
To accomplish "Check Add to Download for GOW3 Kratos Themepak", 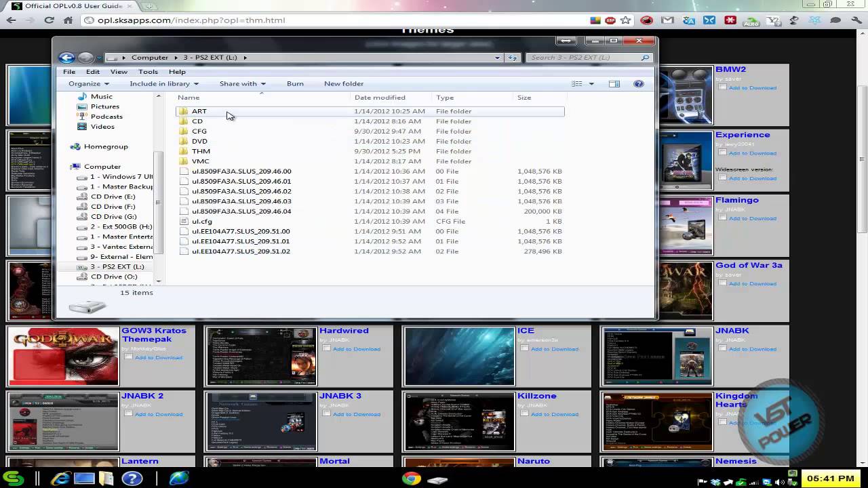I will (x=128, y=357).
